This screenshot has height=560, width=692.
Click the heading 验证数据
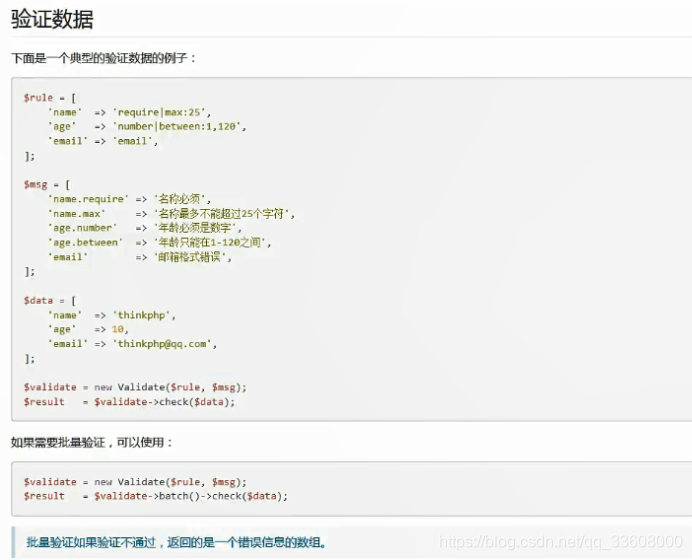pos(52,19)
